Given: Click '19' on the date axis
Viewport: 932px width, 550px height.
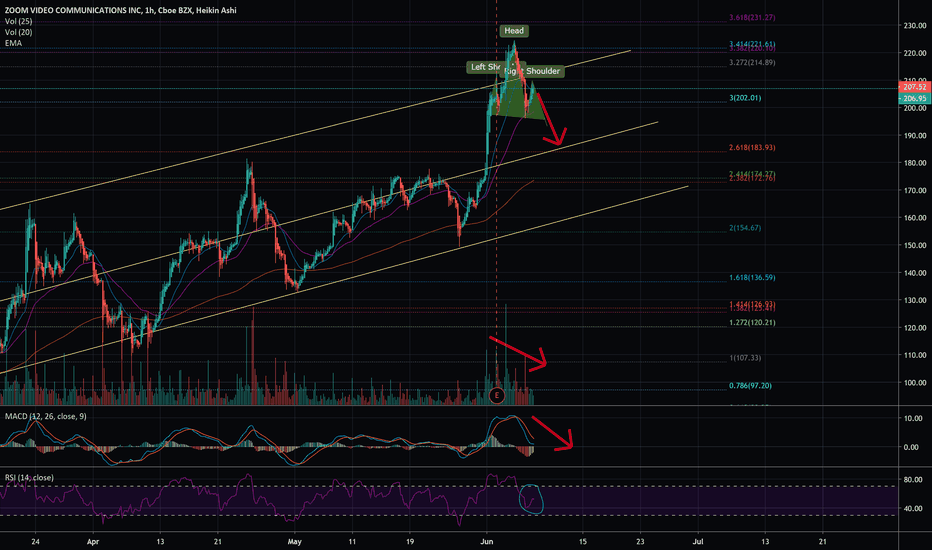Looking at the screenshot, I should click(410, 542).
